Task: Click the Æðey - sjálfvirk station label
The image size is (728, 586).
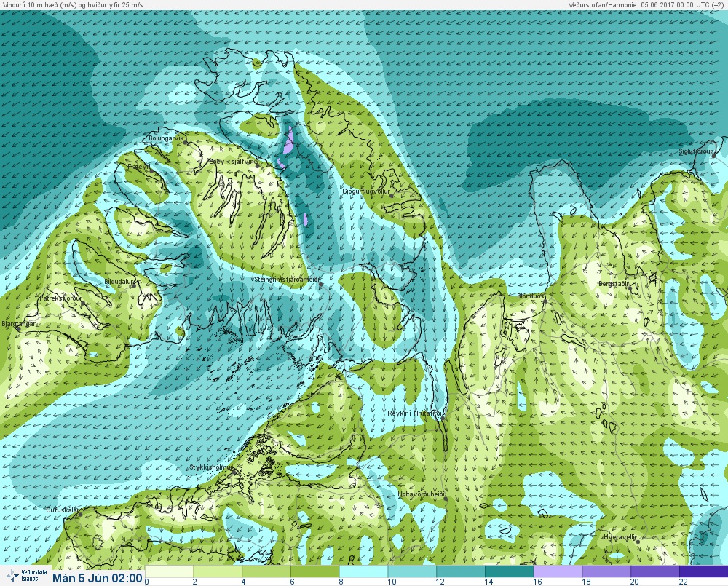Action: point(234,162)
